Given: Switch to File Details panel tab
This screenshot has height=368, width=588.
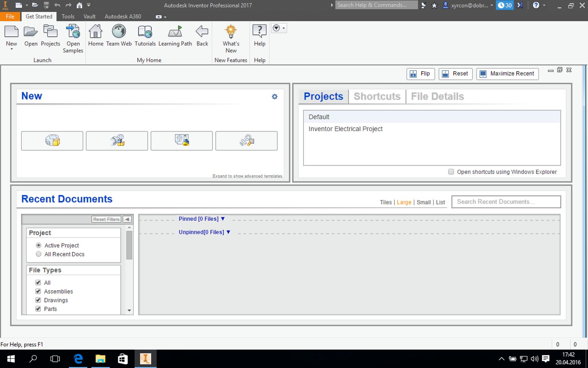Looking at the screenshot, I should (437, 97).
